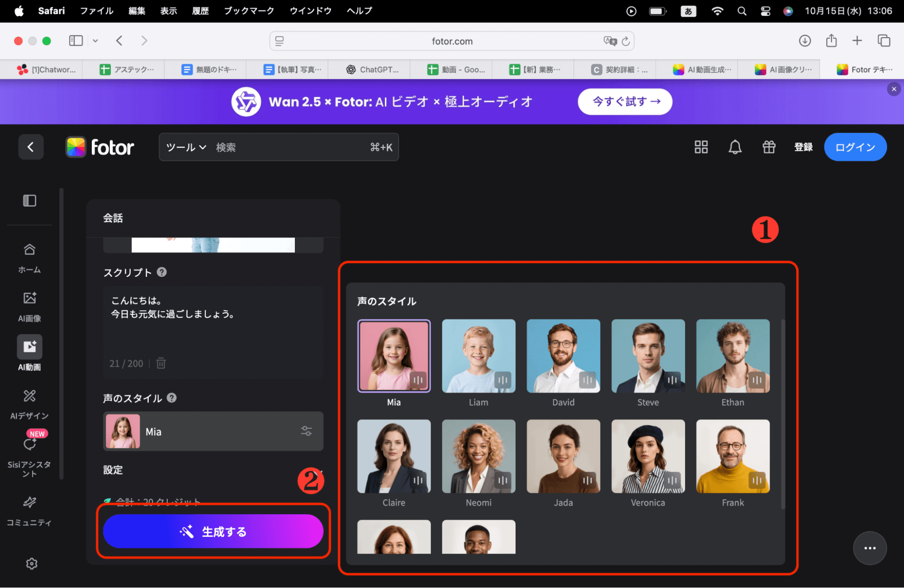Open voice adjustment sliders next to Mia
Screen dimensions: 904x588
(307, 431)
